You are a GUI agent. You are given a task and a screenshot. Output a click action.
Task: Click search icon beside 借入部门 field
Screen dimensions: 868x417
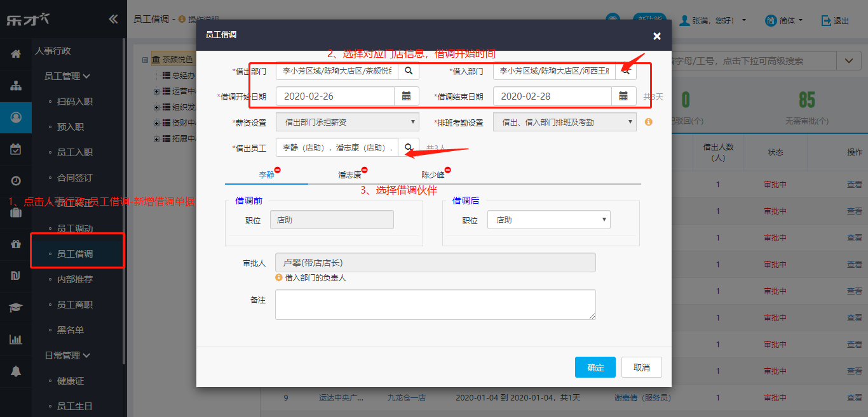coord(626,70)
